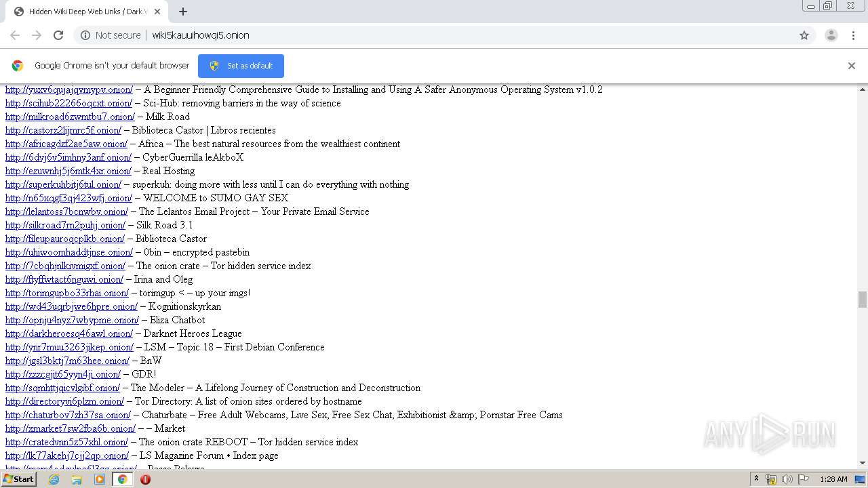Viewport: 868px width, 488px height.
Task: Open the superkuhbitj6tul.onion link
Action: pyautogui.click(x=63, y=184)
